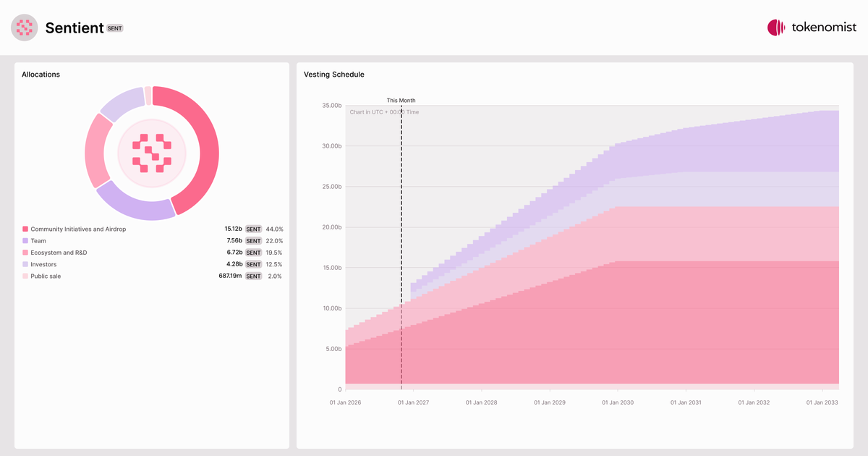
Task: Select the Public sale legend label
Action: (x=46, y=276)
